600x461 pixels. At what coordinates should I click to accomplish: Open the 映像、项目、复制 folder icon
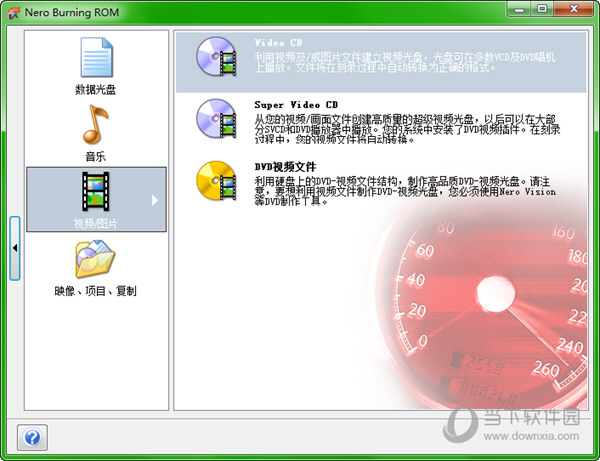pos(95,259)
